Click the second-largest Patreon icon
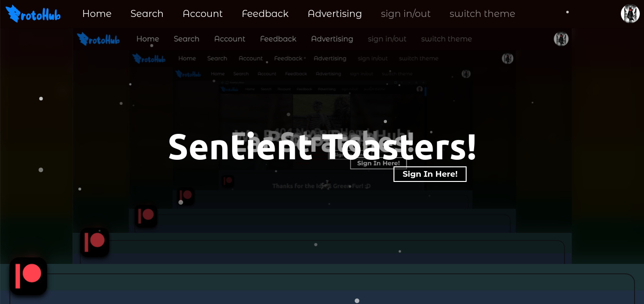 (94, 242)
